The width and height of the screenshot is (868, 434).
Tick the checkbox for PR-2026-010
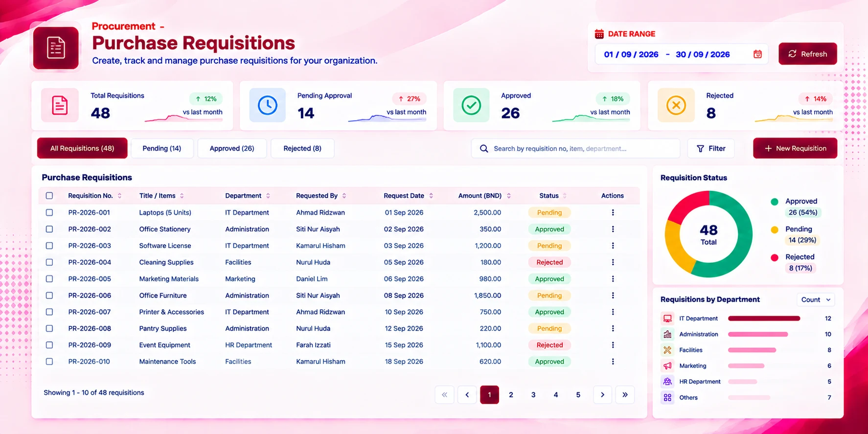(x=49, y=362)
